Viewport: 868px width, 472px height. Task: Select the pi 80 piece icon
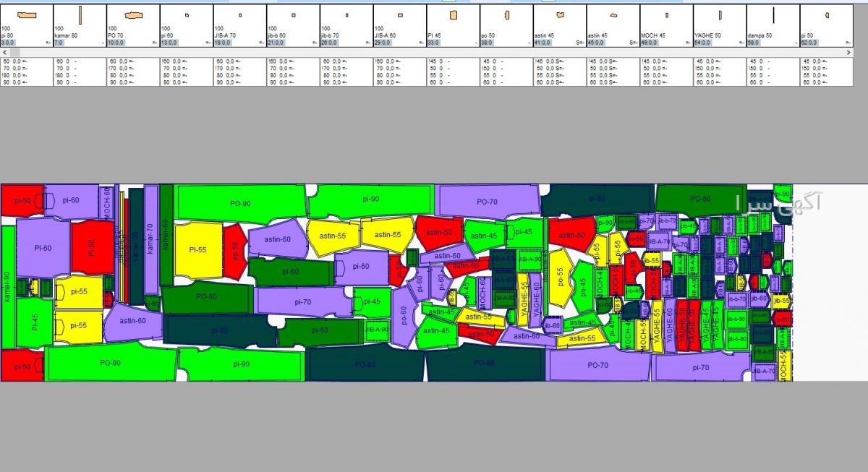coord(26,15)
